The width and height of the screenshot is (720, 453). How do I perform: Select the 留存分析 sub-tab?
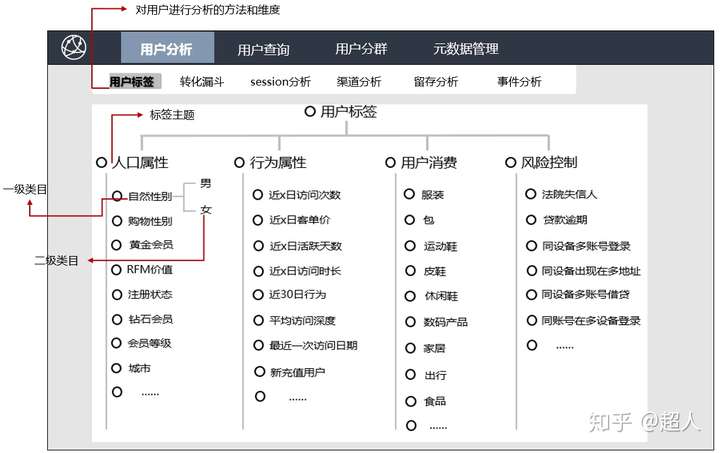click(x=436, y=82)
